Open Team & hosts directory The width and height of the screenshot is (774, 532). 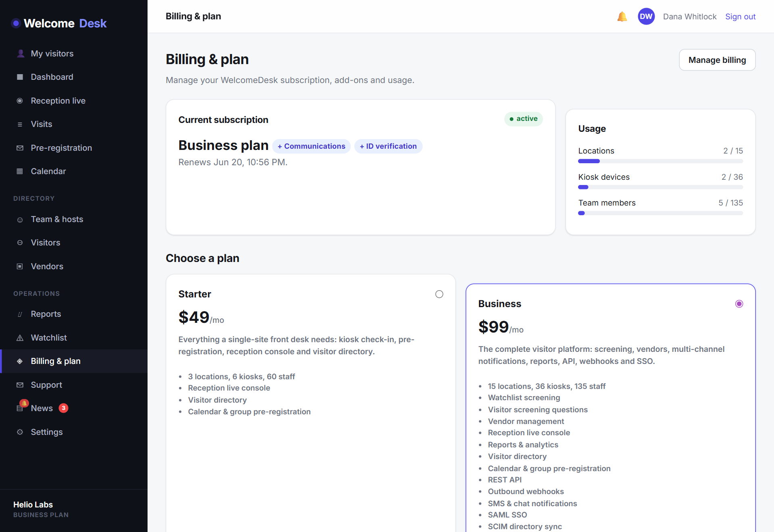click(x=74, y=219)
